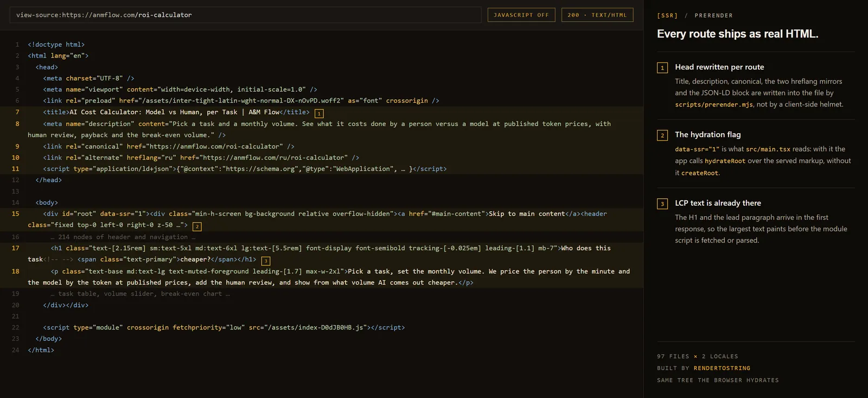The height and width of the screenshot is (398, 868).
Task: Click the src/main.tsx code reference
Action: tap(768, 149)
